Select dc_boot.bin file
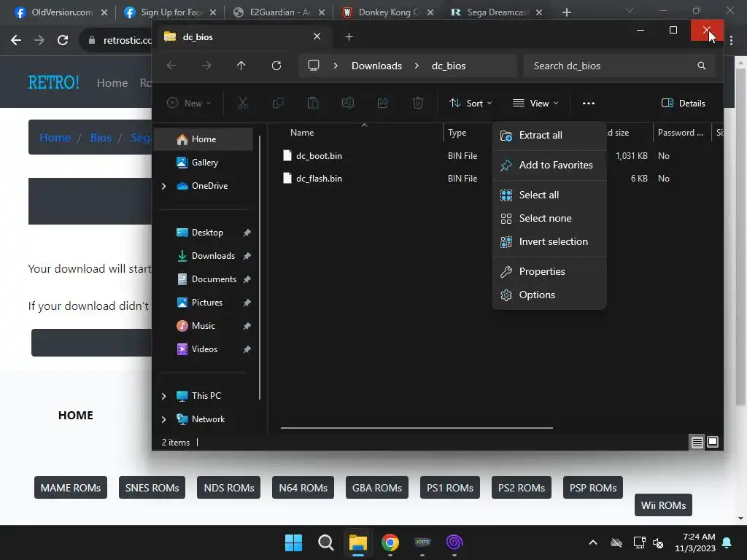The image size is (747, 560). [x=319, y=156]
